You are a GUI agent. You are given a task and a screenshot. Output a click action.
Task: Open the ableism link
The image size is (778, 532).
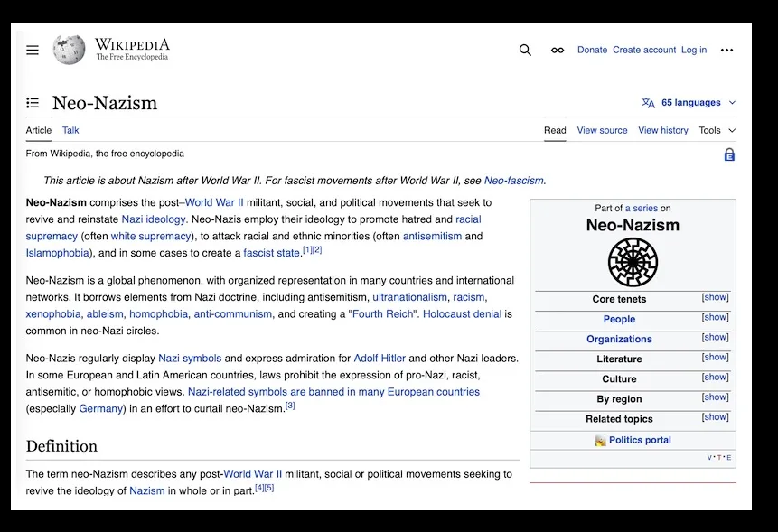click(x=105, y=314)
